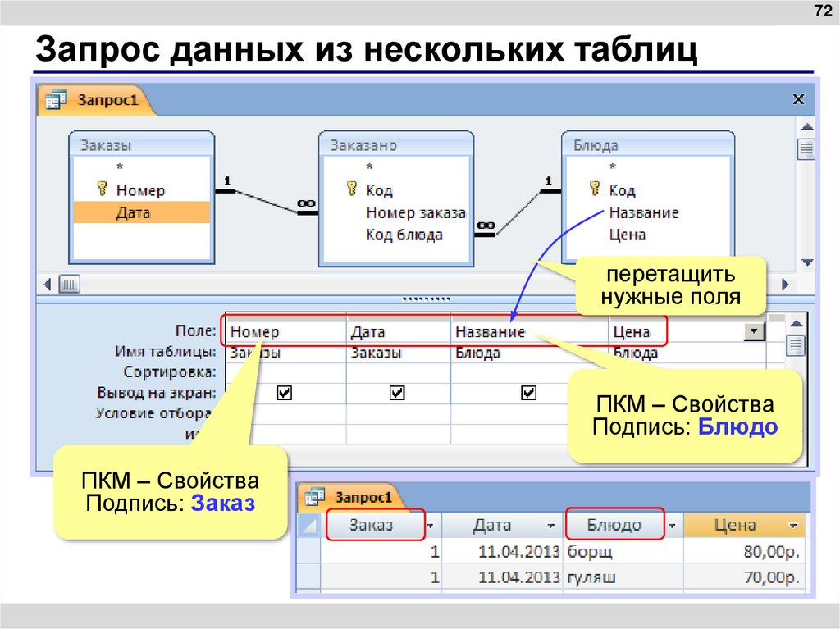Click the query icon on the Запрос1 design tab
Viewport: 840px width, 629px height.
click(x=57, y=98)
